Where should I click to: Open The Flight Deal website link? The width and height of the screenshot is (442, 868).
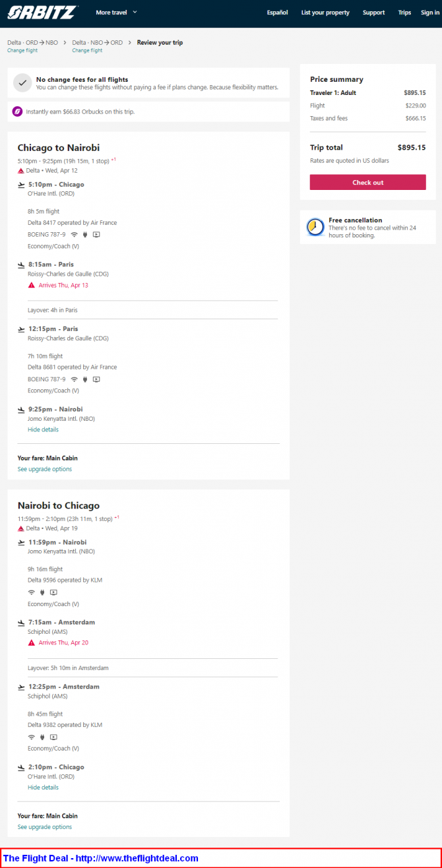101,858
